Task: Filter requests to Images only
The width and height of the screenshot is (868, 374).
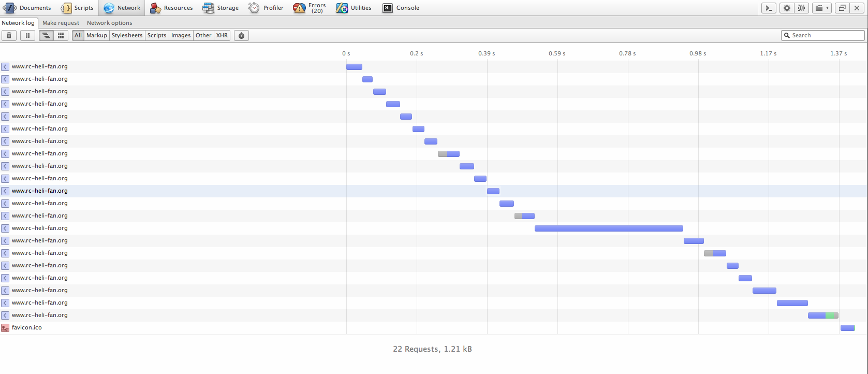Action: click(181, 35)
